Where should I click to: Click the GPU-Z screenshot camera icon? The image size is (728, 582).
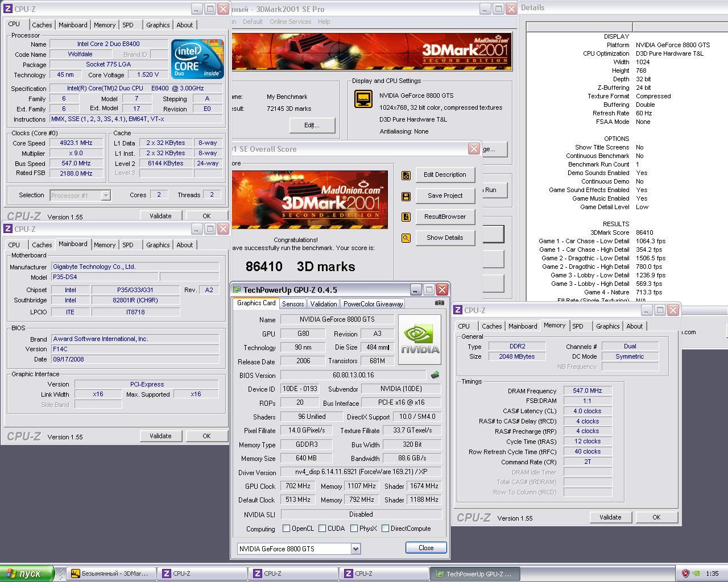(439, 303)
